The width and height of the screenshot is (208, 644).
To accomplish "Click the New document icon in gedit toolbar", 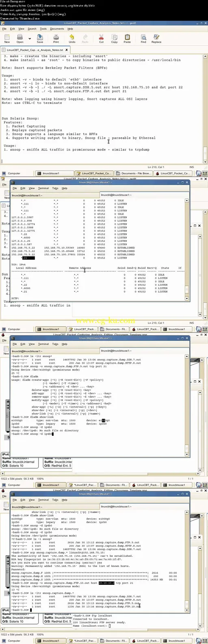I will point(7,39).
